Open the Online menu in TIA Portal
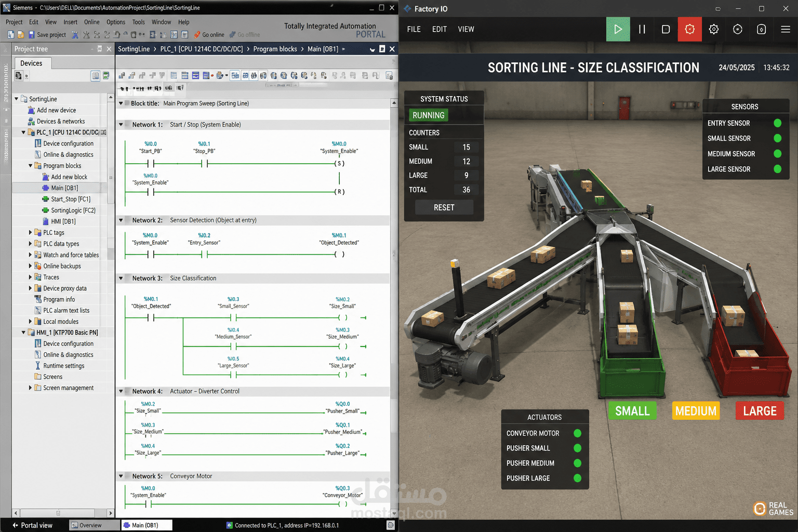Image resolution: width=798 pixels, height=532 pixels. 92,22
